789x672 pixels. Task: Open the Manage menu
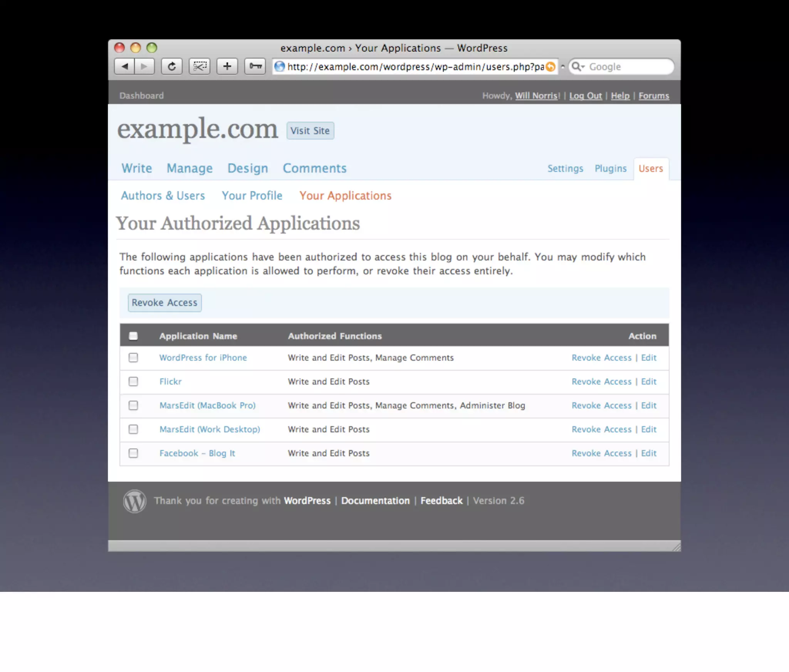tap(190, 168)
